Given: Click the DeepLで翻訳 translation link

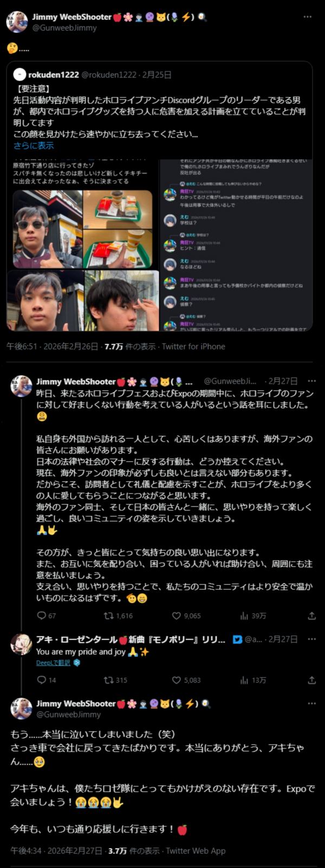Looking at the screenshot, I should click(53, 663).
